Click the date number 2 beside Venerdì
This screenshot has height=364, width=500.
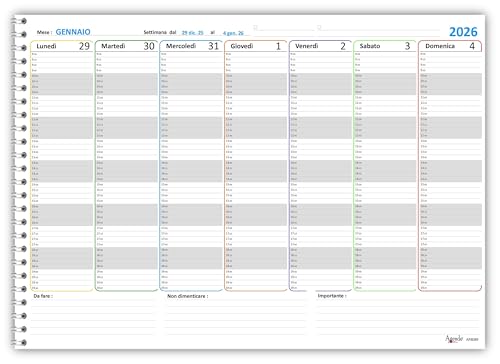[x=343, y=46]
